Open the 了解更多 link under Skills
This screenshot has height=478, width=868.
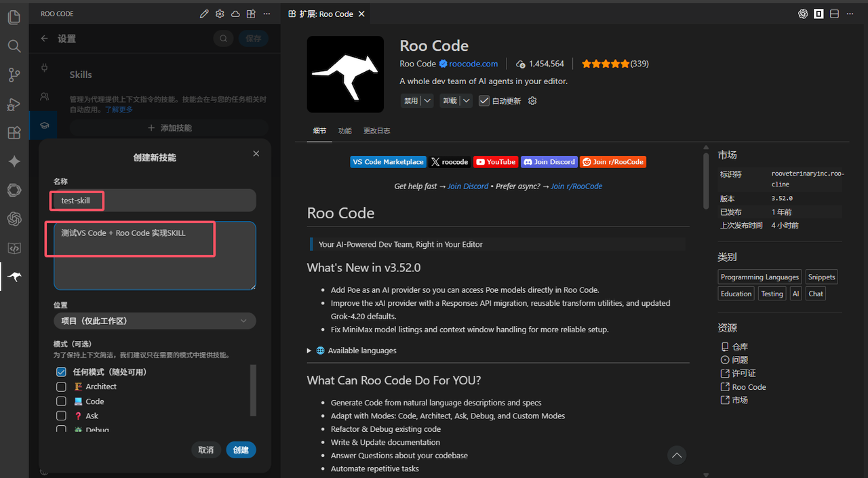[x=119, y=109]
